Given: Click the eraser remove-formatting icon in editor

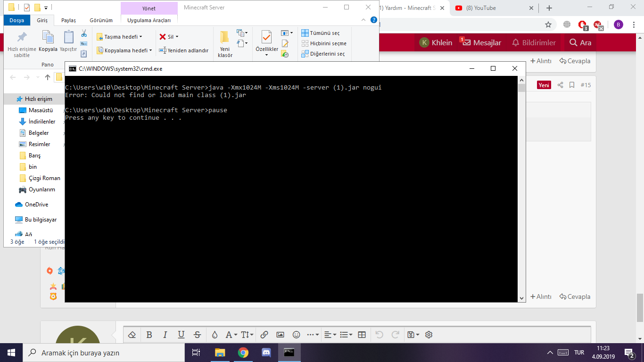Looking at the screenshot, I should coord(132,335).
